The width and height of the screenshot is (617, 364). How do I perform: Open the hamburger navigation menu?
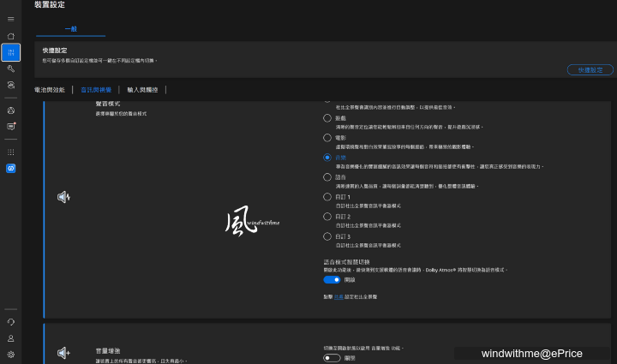[x=11, y=19]
